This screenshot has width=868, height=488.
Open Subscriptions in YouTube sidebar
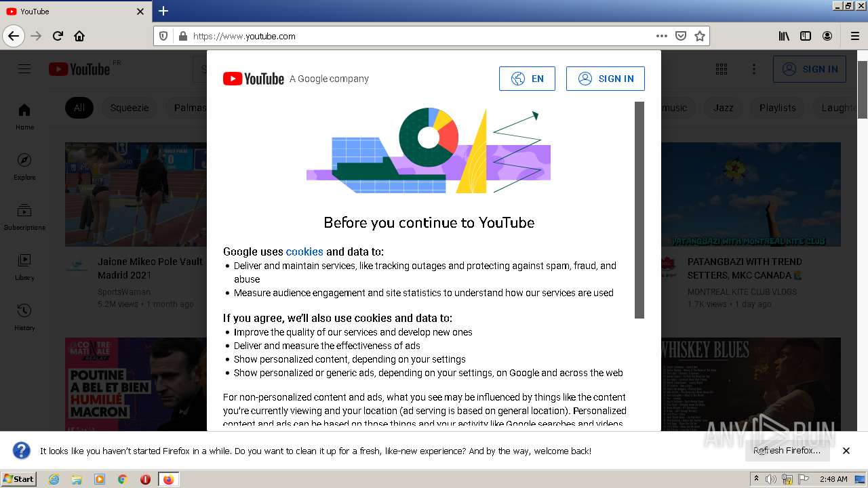[x=24, y=217]
